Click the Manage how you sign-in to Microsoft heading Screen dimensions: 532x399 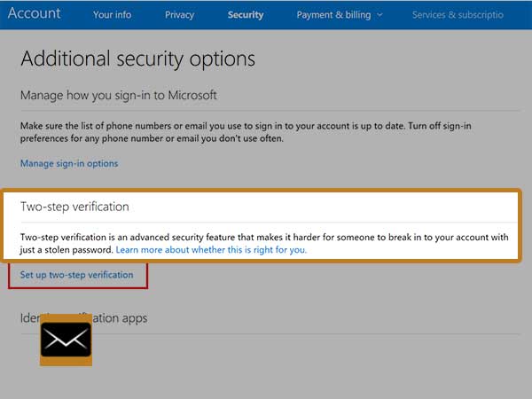click(x=119, y=96)
